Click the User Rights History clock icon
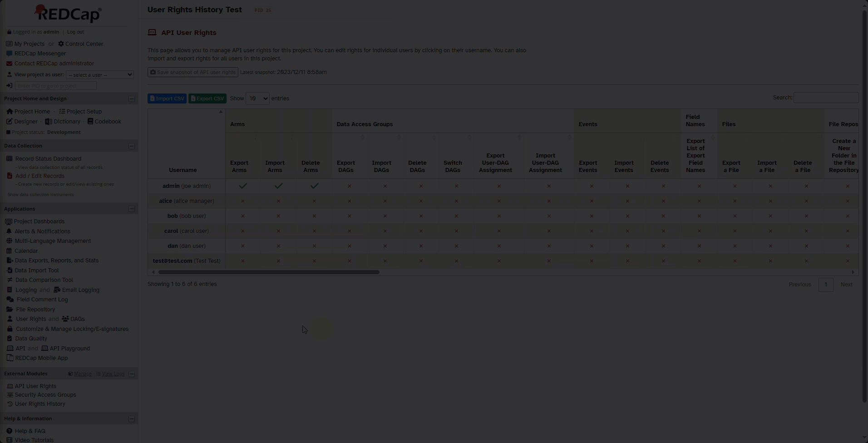This screenshot has height=443, width=868. click(10, 404)
